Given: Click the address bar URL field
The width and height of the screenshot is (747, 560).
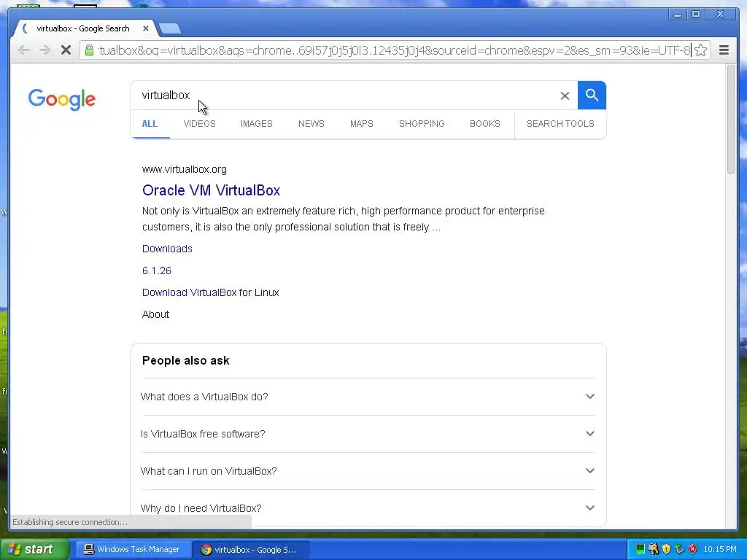Looking at the screenshot, I should click(x=395, y=50).
